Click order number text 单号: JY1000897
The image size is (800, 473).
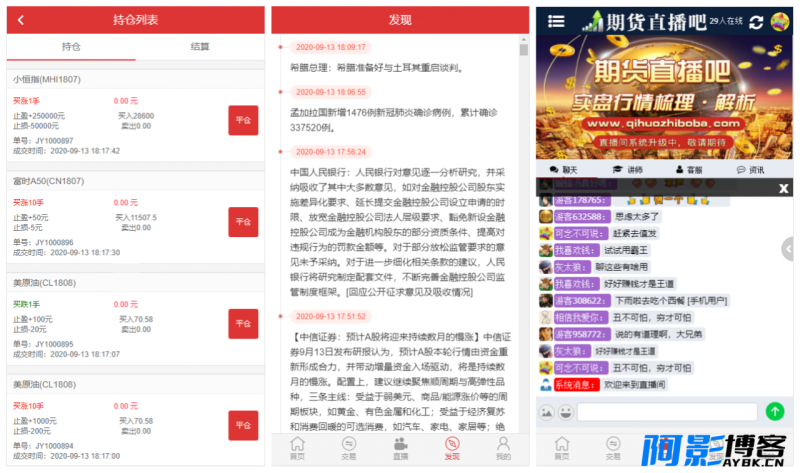pyautogui.click(x=43, y=140)
